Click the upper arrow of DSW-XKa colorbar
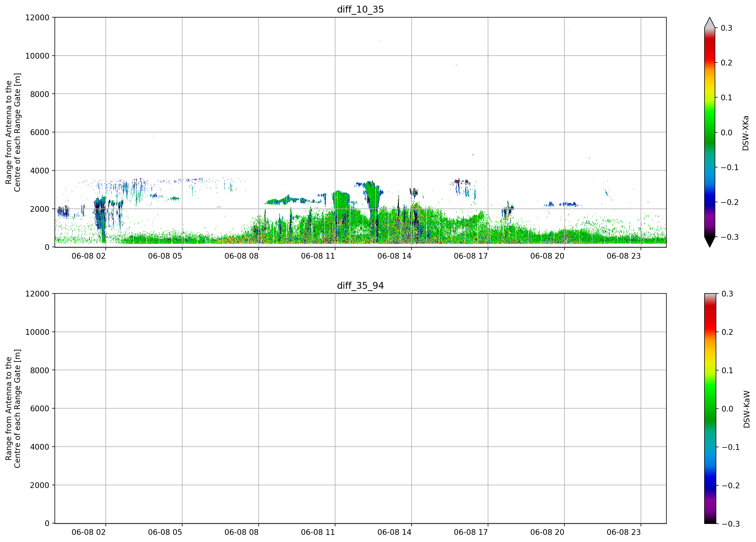This screenshot has width=756, height=542. [x=710, y=22]
